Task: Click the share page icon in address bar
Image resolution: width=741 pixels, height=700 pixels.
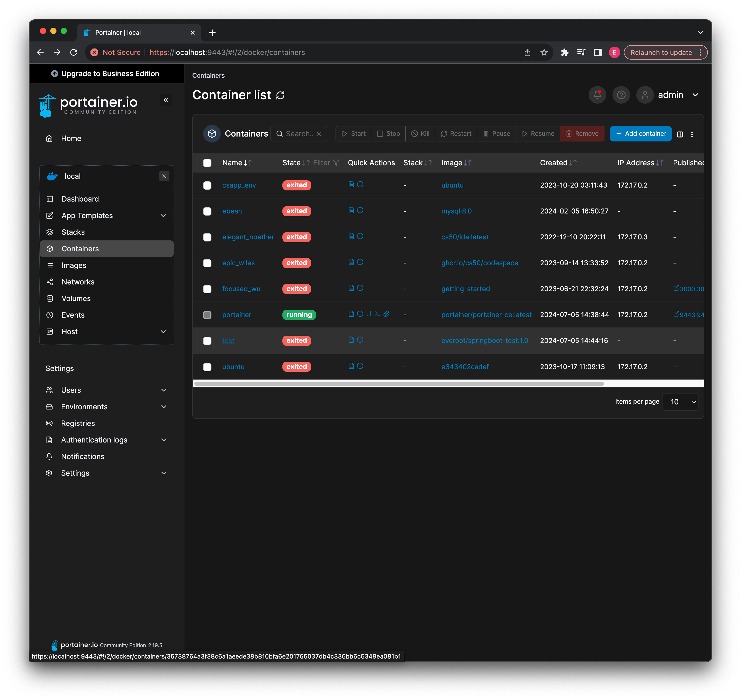Action: pyautogui.click(x=527, y=53)
